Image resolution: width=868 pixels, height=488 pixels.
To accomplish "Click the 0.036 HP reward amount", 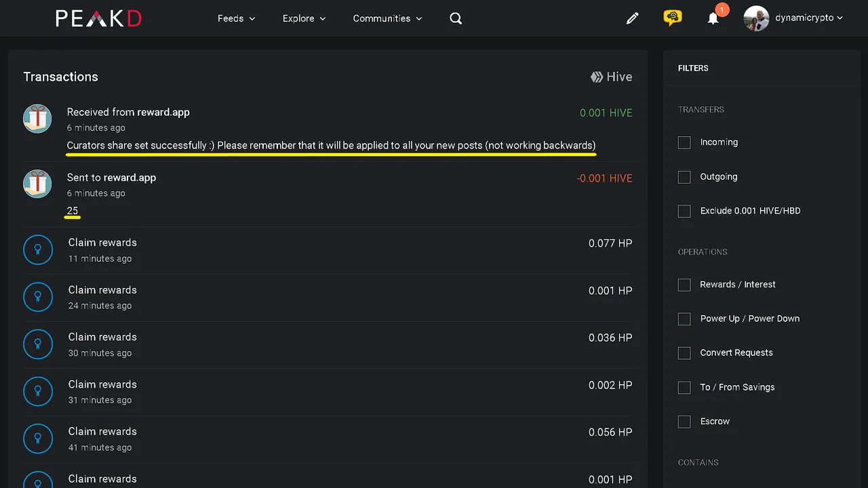I will [x=610, y=338].
